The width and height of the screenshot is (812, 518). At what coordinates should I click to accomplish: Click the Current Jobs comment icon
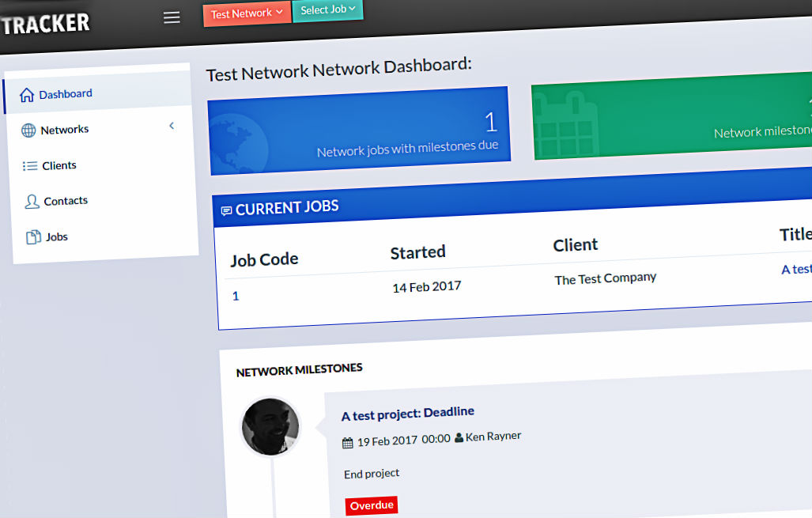[x=226, y=210]
